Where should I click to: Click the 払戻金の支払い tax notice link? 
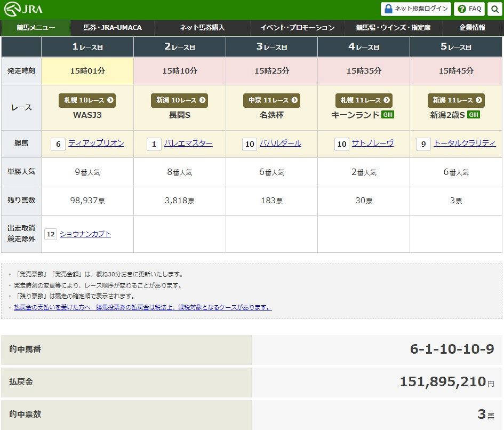point(142,306)
